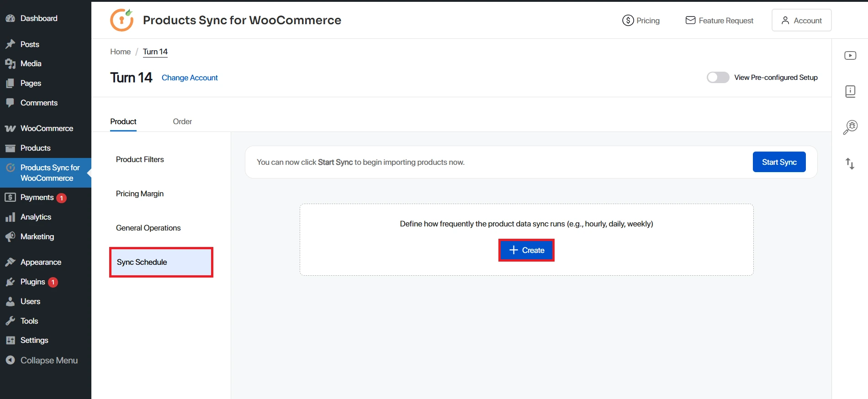
Task: Toggle View Pre-configured Setup switch
Action: coord(718,78)
